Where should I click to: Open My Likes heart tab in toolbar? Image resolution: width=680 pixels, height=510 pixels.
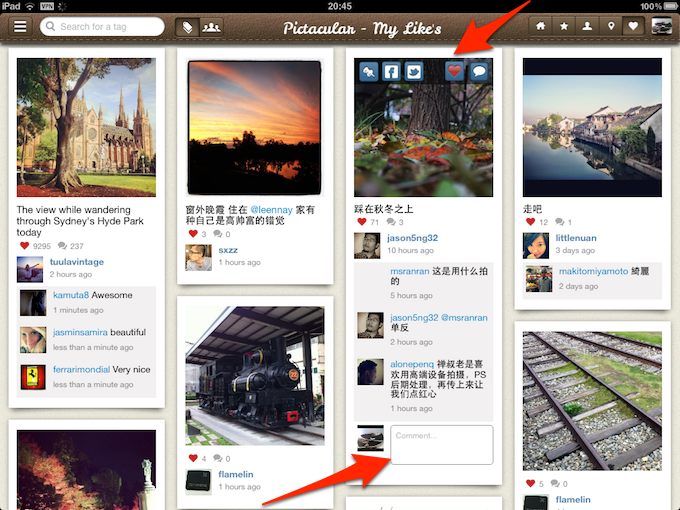tap(633, 26)
